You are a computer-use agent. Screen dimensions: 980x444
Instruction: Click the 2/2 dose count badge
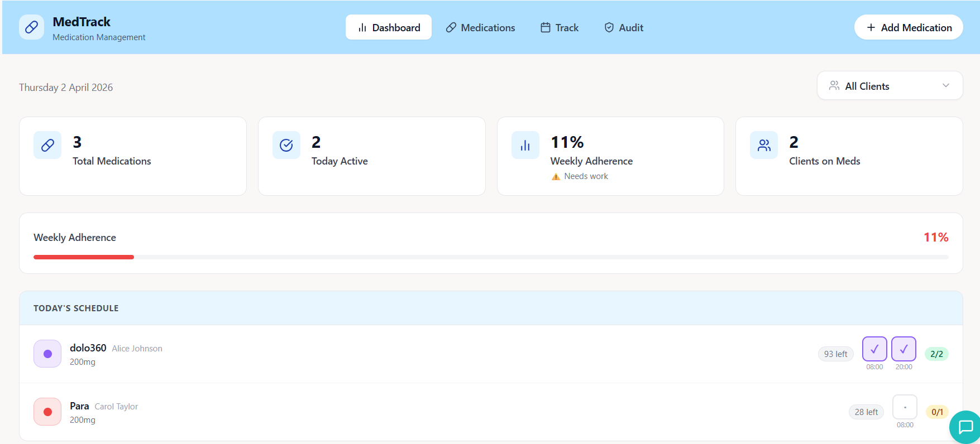click(936, 354)
